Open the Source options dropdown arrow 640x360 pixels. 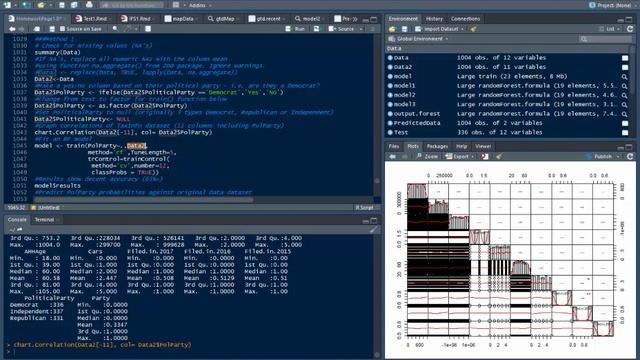(361, 29)
